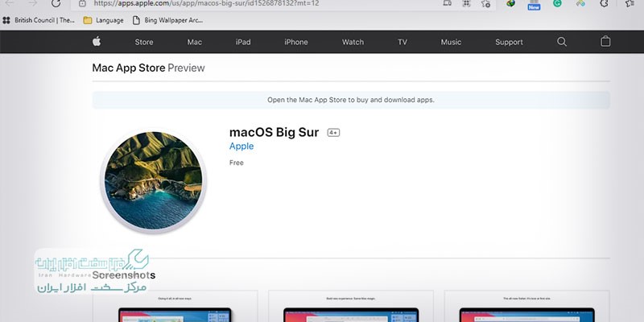Open the Mac menu item

coord(194,42)
